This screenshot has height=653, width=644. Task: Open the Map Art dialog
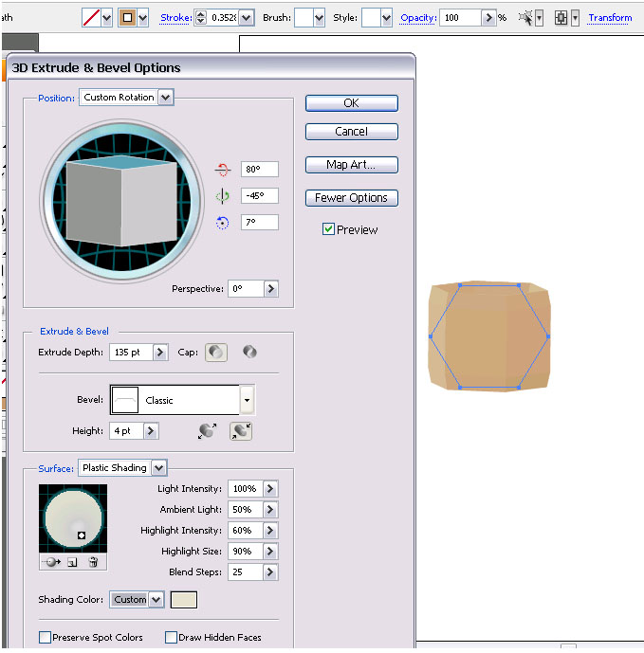351,165
